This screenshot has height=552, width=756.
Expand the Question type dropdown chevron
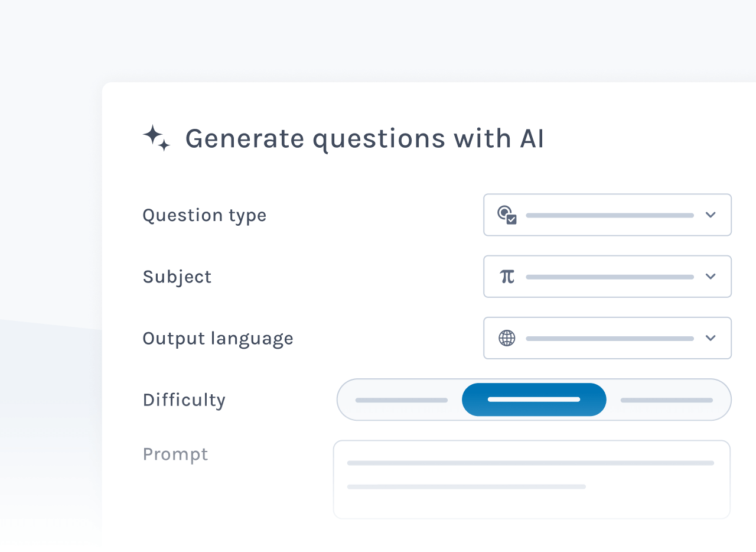tap(711, 215)
